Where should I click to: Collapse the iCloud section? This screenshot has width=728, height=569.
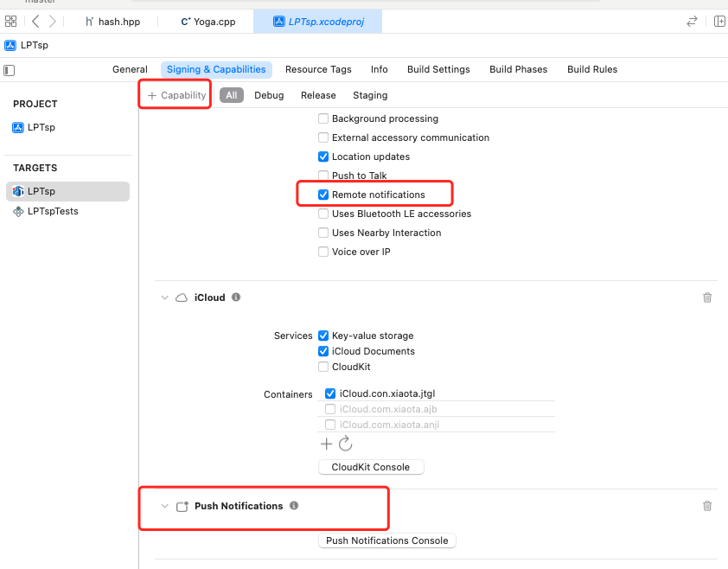point(164,297)
